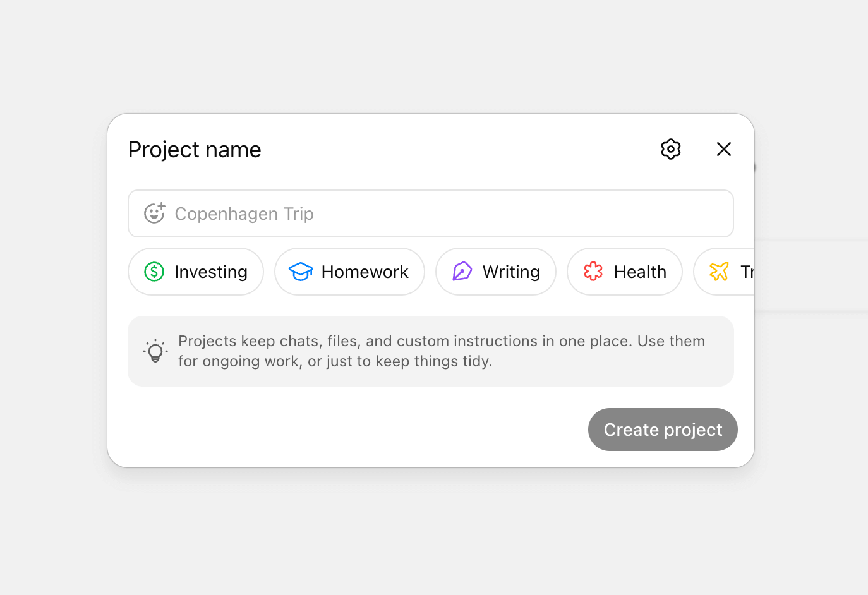The image size is (868, 595).
Task: Click the green dollar Investing icon
Action: (154, 272)
